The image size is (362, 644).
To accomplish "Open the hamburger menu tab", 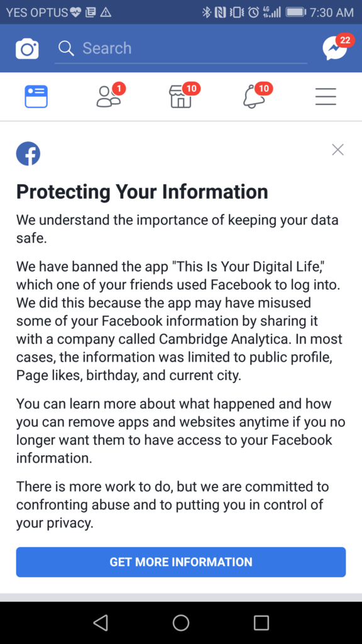I will click(x=326, y=97).
